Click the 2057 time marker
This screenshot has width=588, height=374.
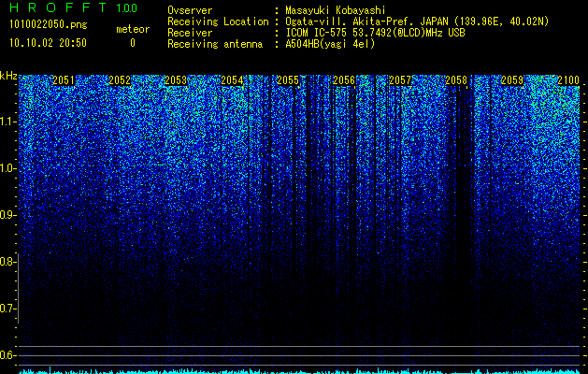click(400, 80)
